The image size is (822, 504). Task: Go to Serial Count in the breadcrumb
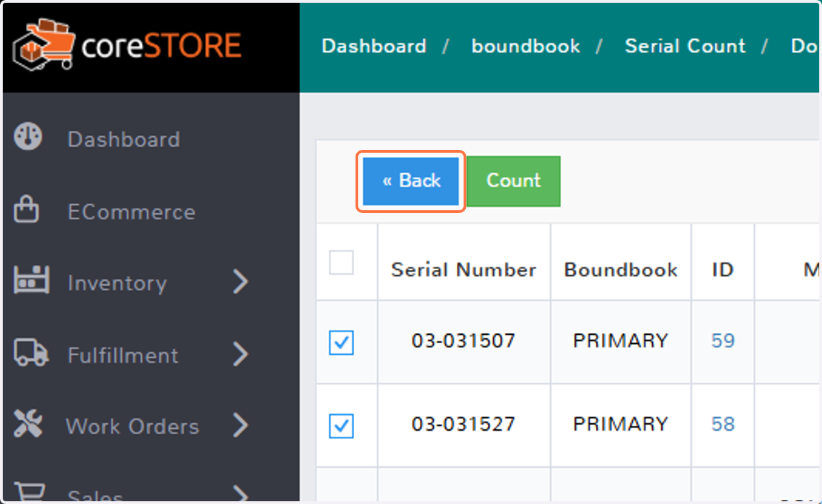(685, 47)
